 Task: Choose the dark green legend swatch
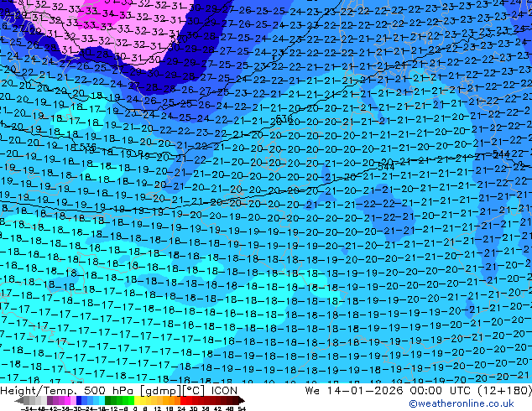[108, 401]
